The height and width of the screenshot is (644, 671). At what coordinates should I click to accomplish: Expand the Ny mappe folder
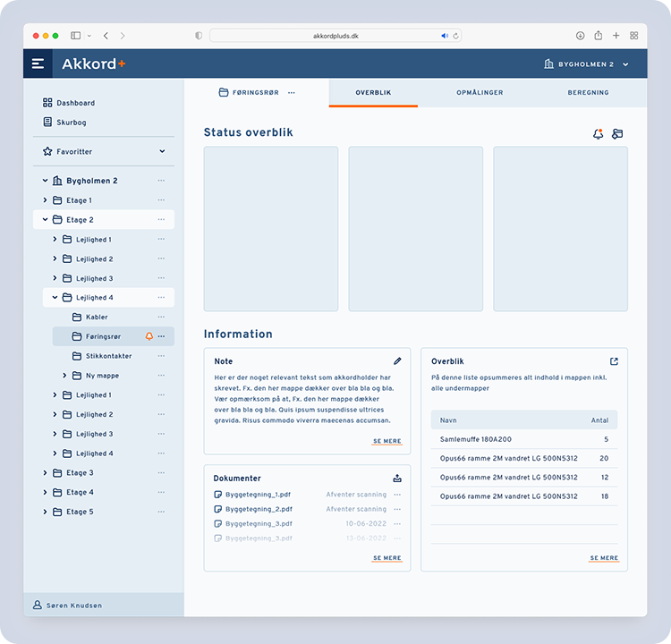[65, 376]
